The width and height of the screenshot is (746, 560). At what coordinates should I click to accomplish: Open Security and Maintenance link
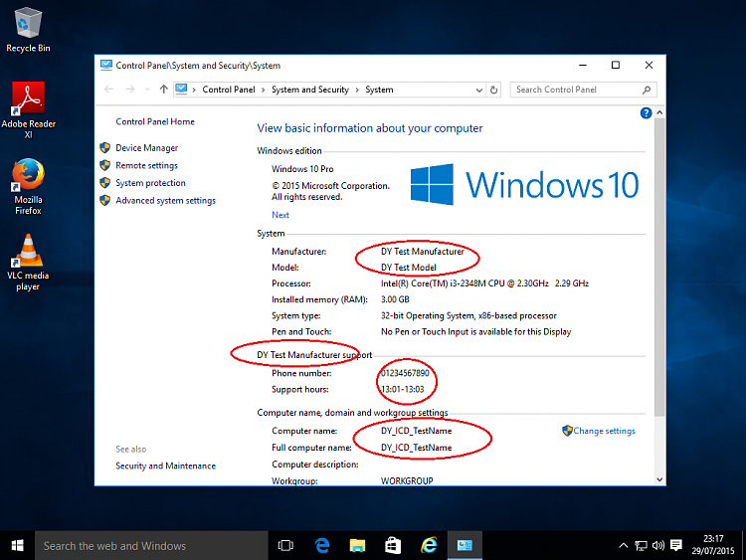pyautogui.click(x=165, y=466)
